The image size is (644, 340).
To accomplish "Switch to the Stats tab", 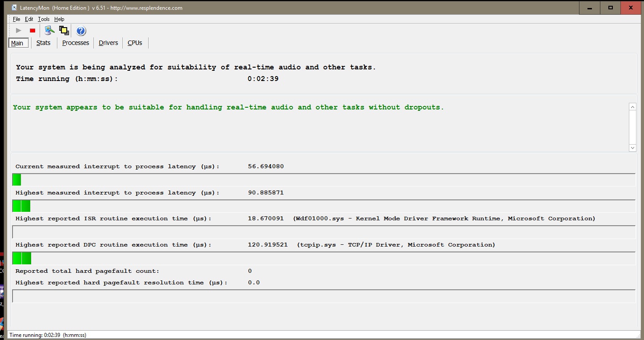I will coord(44,43).
